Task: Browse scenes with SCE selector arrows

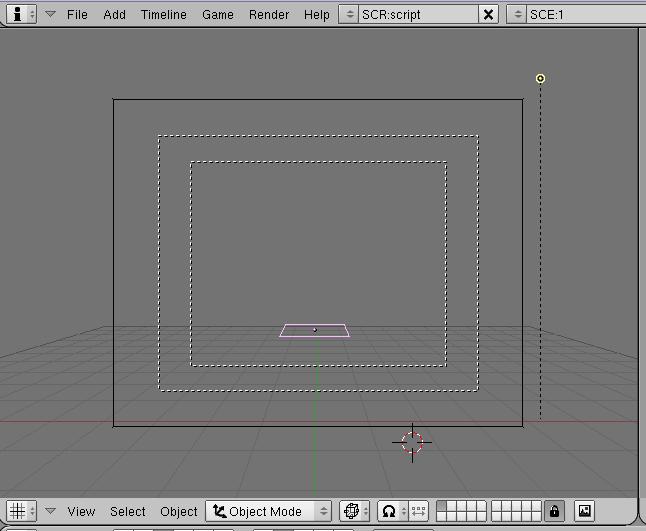Action: point(517,14)
